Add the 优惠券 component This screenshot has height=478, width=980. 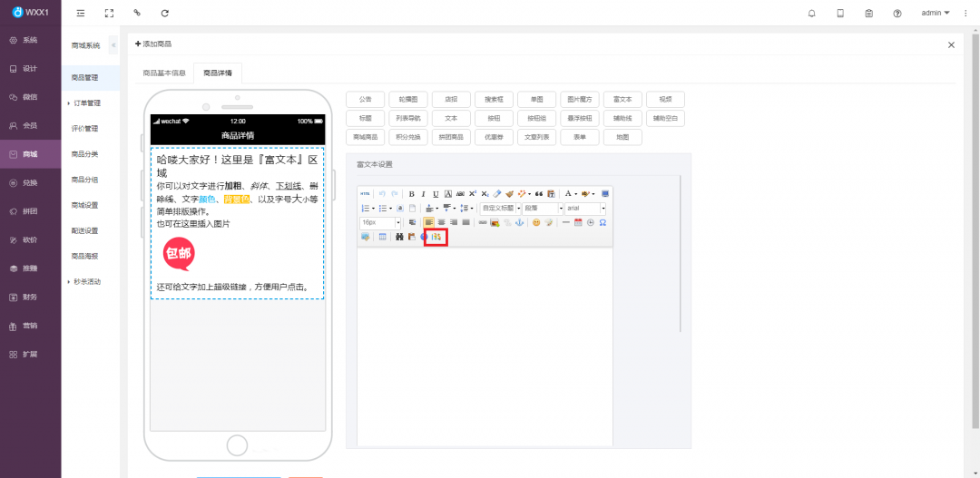click(x=494, y=137)
